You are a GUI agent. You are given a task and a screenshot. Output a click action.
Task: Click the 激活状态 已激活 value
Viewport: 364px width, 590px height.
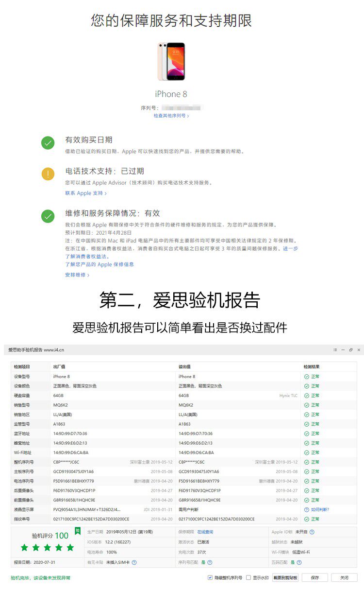point(203,542)
